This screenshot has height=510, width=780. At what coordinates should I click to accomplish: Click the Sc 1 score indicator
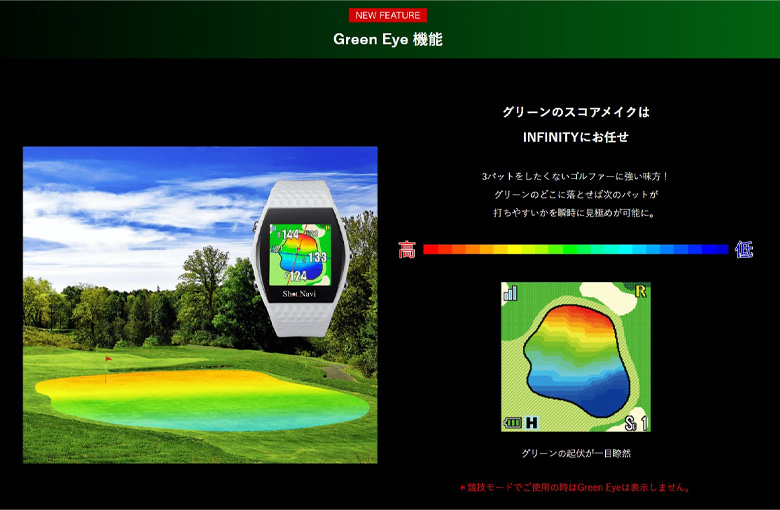click(636, 423)
